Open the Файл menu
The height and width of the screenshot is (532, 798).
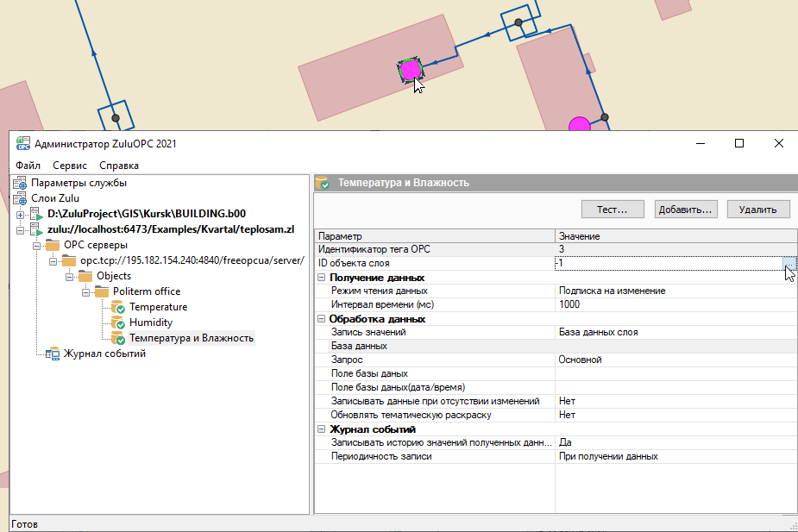[28, 166]
